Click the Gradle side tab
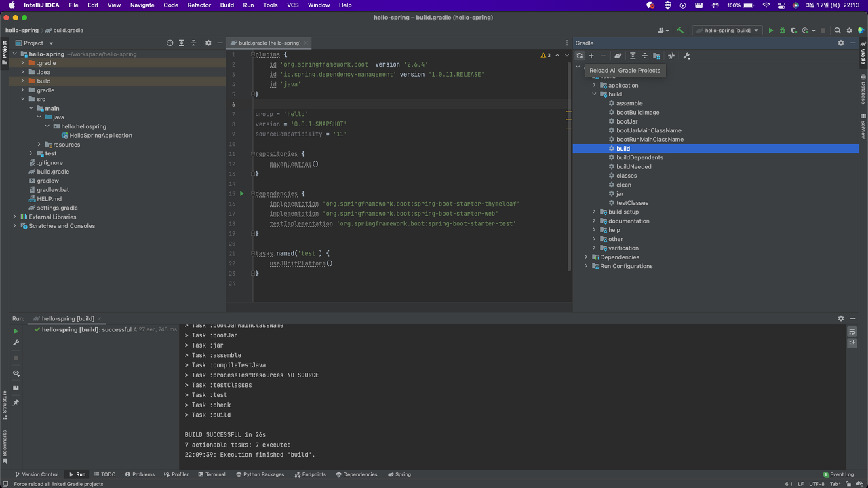Screen dimensions: 868x488 (x=863, y=53)
